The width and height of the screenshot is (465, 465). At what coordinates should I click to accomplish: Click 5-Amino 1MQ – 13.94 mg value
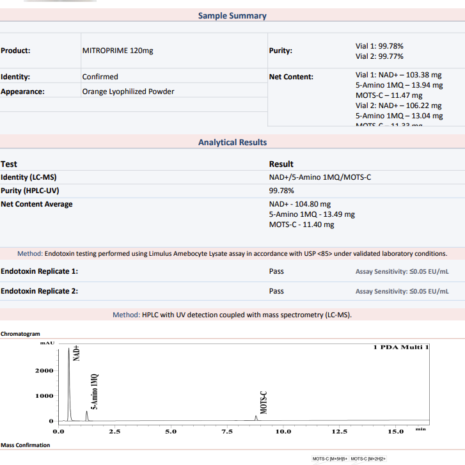pos(399,85)
